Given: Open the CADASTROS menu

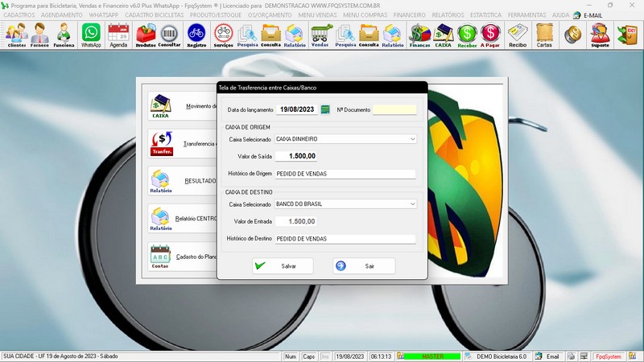Looking at the screenshot, I should click(x=19, y=15).
